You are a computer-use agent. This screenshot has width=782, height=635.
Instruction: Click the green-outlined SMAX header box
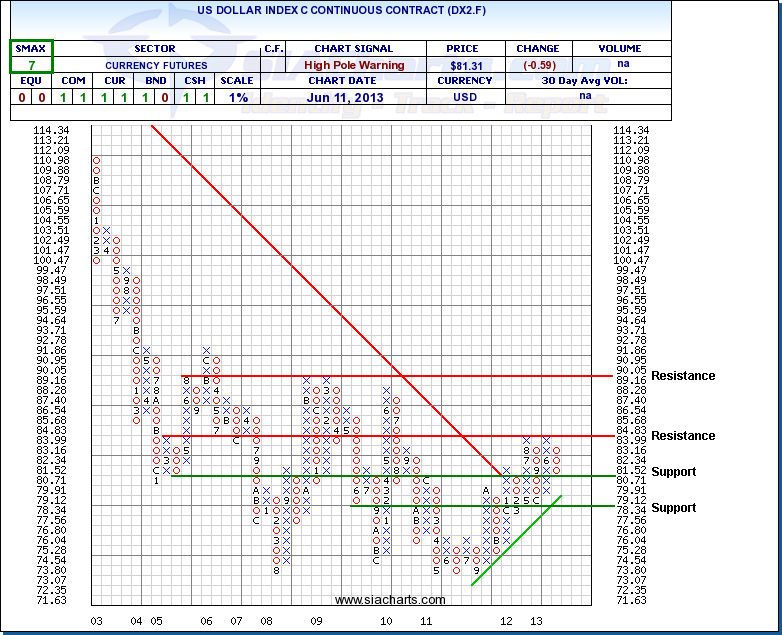tap(32, 48)
